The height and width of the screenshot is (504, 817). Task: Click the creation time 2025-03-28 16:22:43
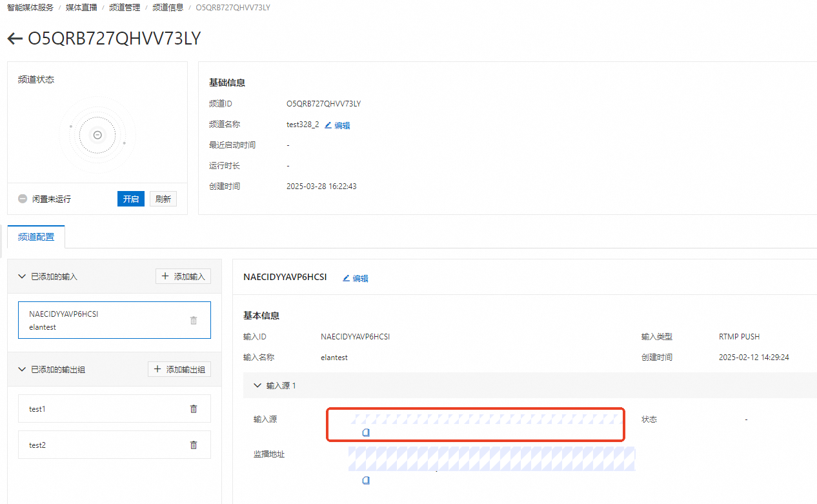(x=321, y=186)
